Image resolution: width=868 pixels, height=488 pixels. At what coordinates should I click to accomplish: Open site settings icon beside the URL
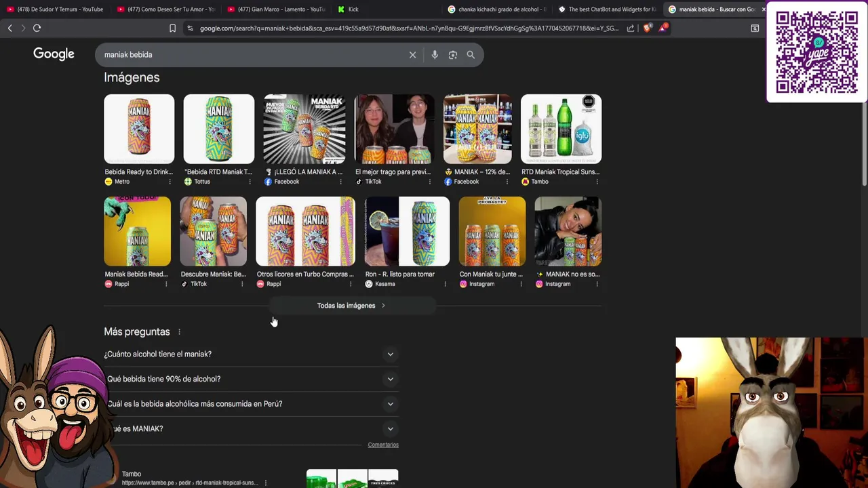click(190, 28)
